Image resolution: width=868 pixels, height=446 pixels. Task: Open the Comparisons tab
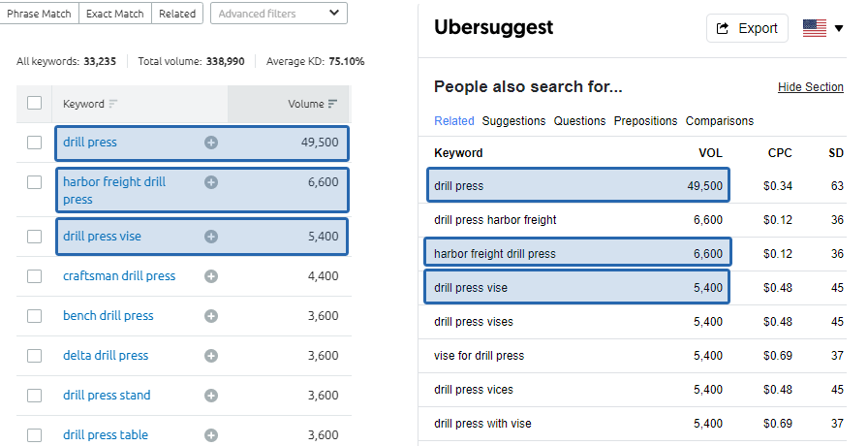coord(720,121)
